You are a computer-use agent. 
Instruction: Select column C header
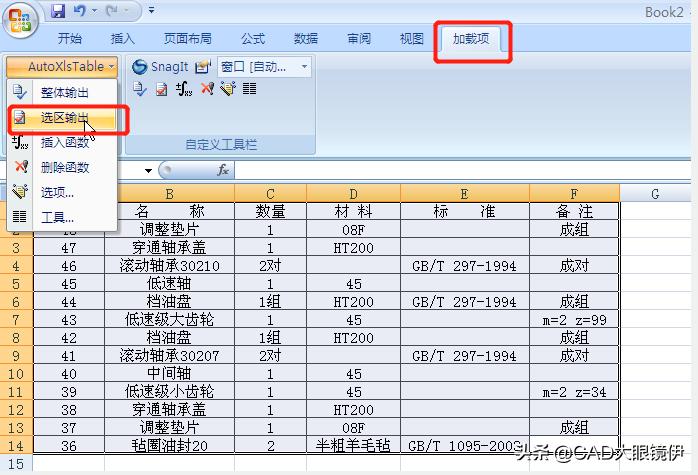[270, 194]
